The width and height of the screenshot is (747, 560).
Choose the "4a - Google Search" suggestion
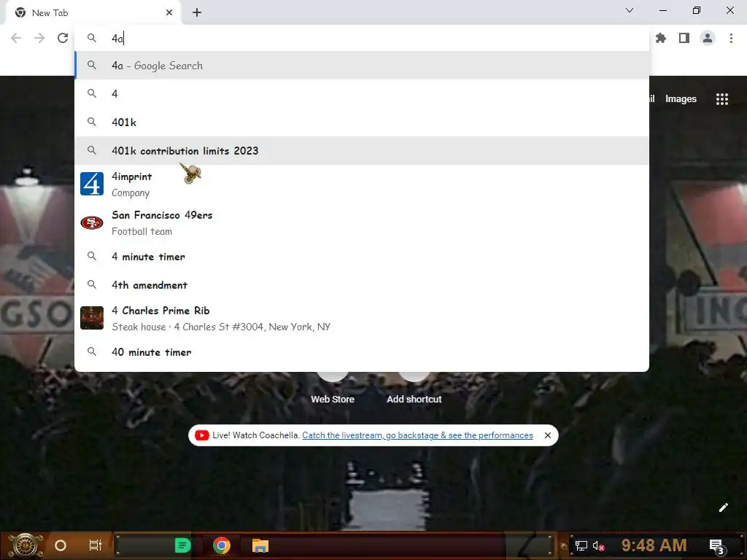[362, 65]
